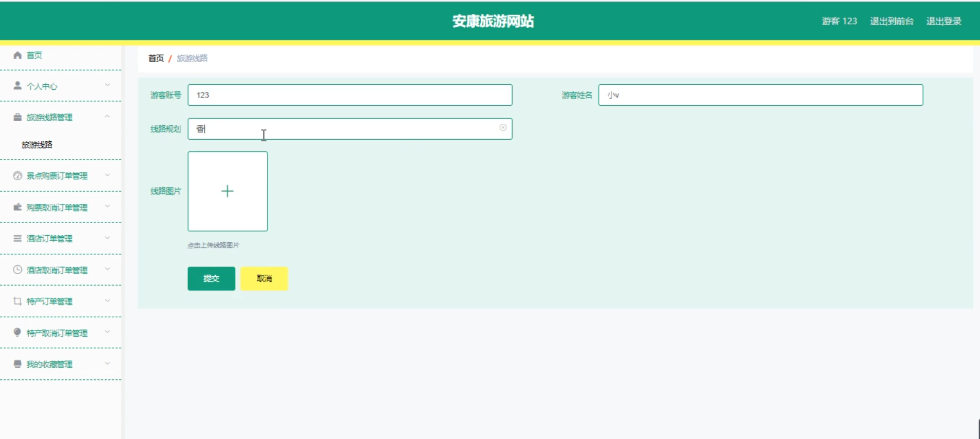Focus the 游客账号 input field

[350, 95]
